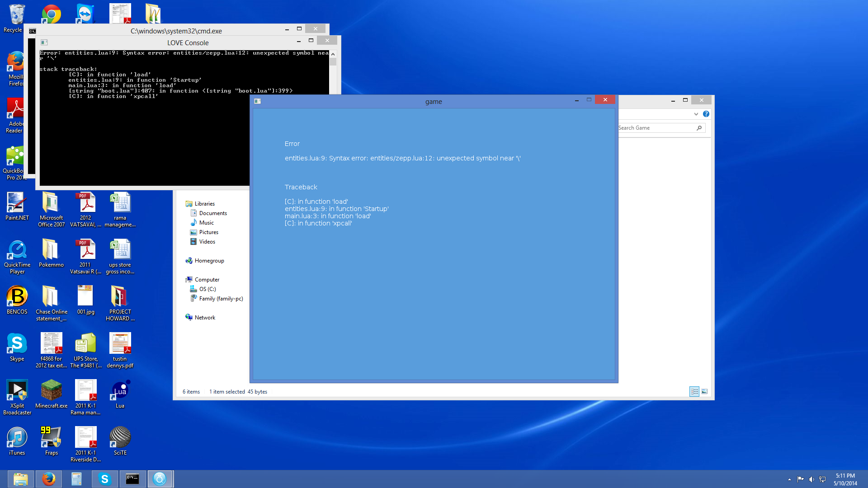Open File Explorer from taskbar
This screenshot has width=868, height=488.
[x=20, y=479]
